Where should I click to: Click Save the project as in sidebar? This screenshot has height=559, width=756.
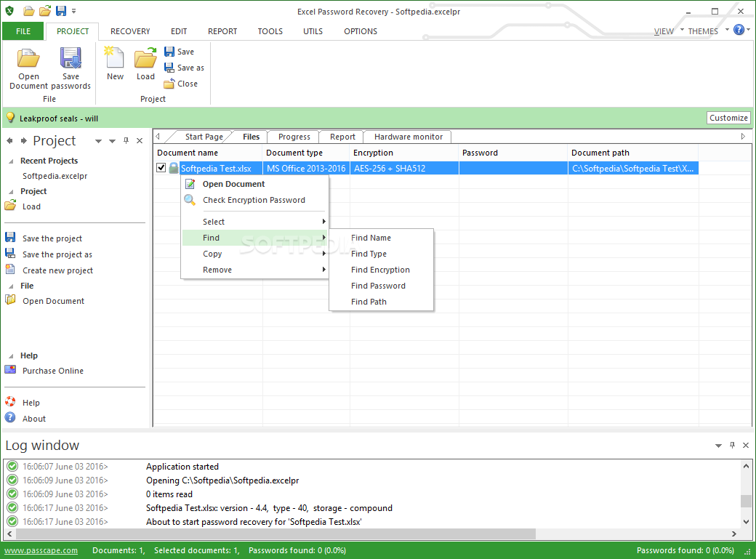57,254
